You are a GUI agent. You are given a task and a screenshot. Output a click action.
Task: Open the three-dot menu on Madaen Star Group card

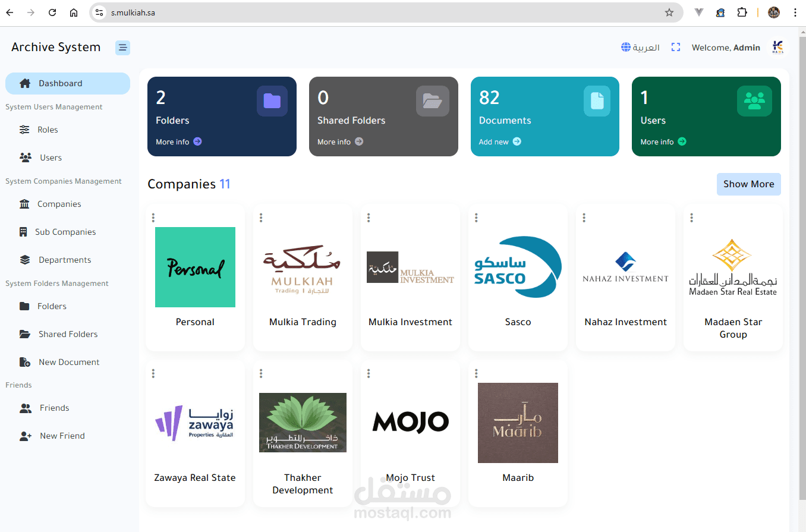(x=691, y=218)
